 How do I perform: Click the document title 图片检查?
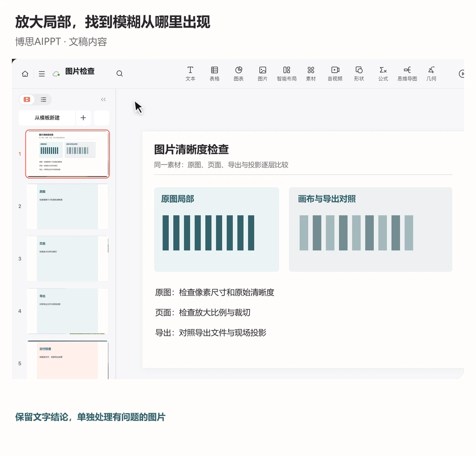(x=80, y=71)
